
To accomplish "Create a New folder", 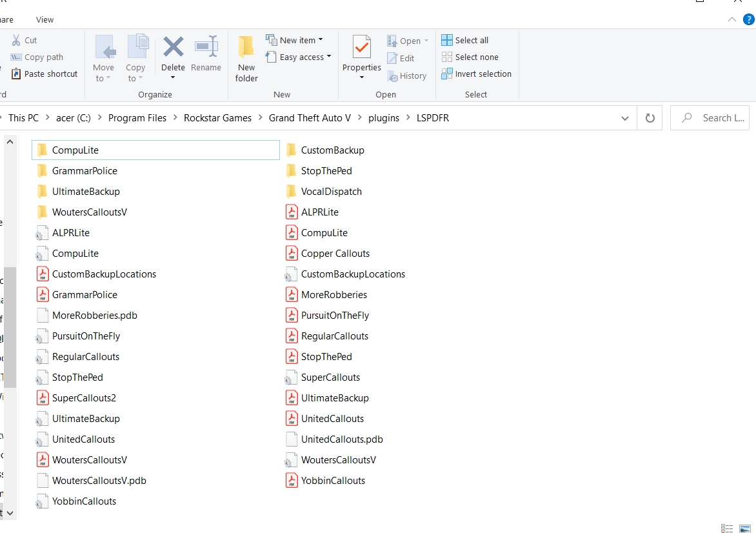I will tap(246, 59).
